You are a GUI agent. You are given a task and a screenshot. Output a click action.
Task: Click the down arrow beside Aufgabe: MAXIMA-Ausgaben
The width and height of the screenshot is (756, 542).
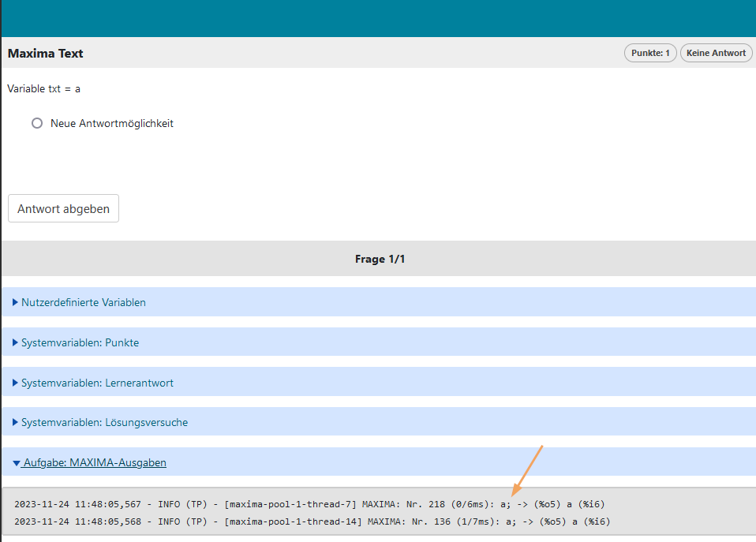[x=16, y=463]
